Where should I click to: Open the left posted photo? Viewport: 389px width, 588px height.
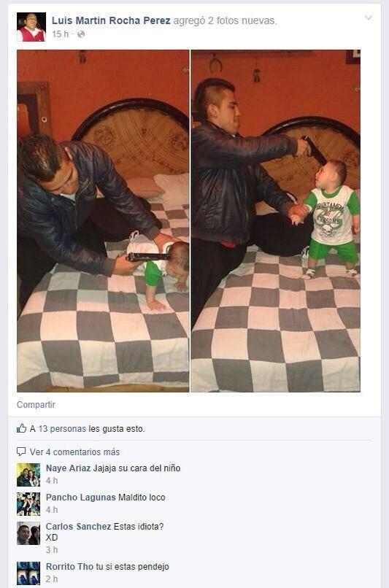(103, 221)
